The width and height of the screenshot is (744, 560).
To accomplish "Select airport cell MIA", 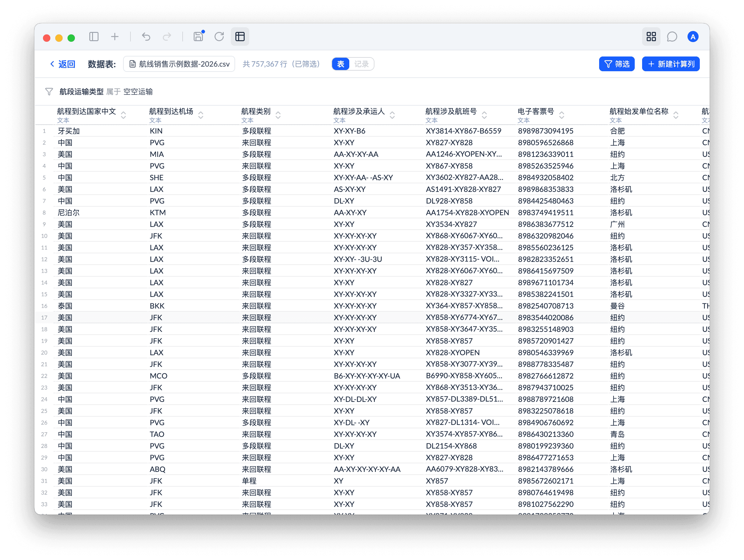I will (x=157, y=154).
